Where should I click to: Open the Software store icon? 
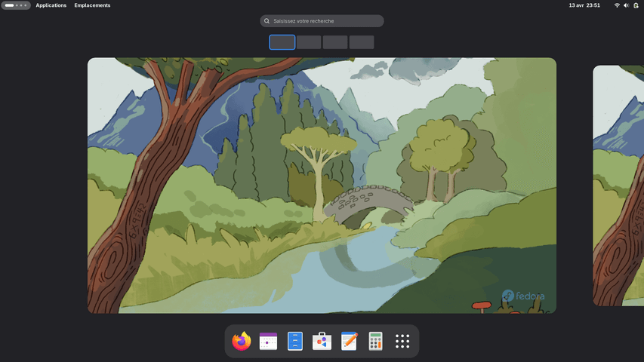(x=322, y=341)
